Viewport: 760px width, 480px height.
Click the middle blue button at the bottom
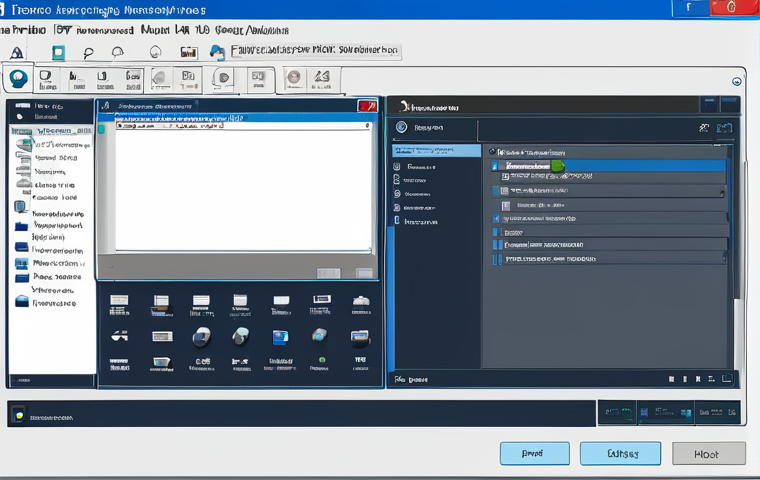click(620, 454)
